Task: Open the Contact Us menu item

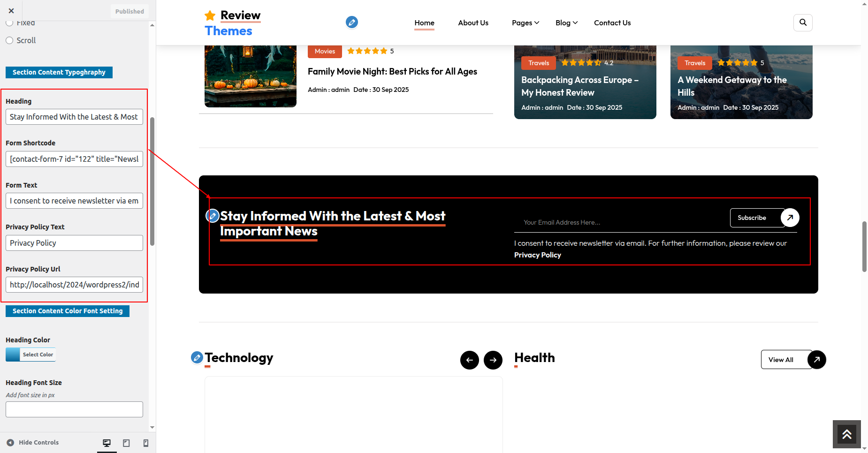Action: pos(612,23)
